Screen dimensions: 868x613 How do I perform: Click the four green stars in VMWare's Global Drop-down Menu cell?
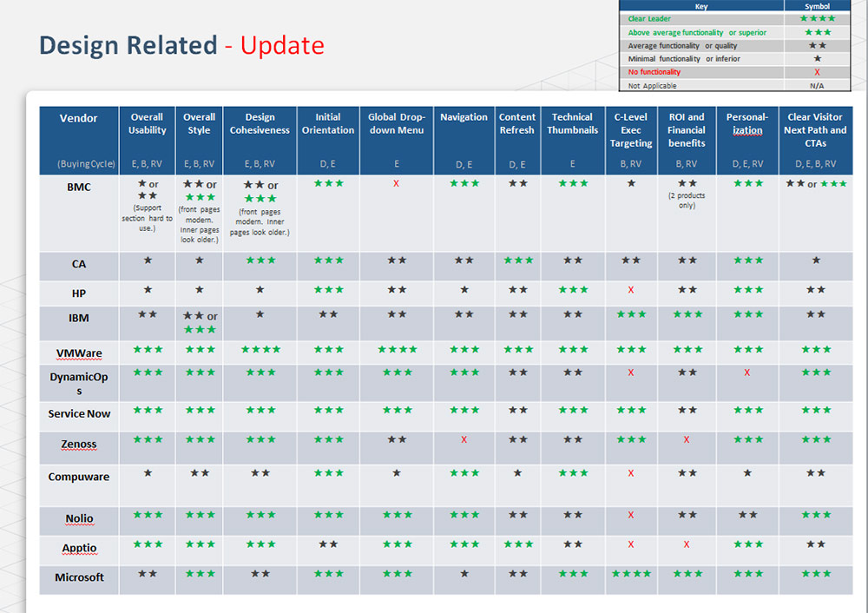point(396,350)
